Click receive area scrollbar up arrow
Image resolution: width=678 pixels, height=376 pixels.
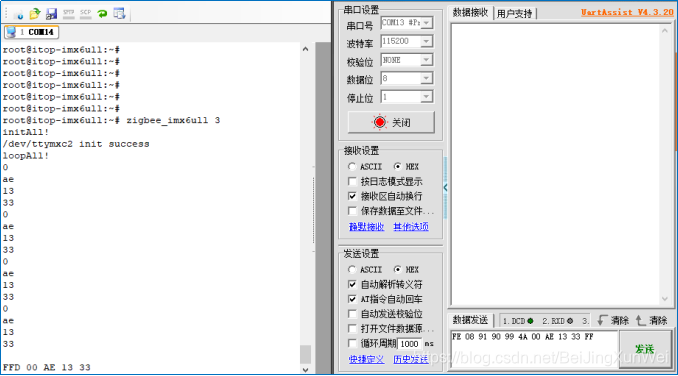tap(665, 30)
